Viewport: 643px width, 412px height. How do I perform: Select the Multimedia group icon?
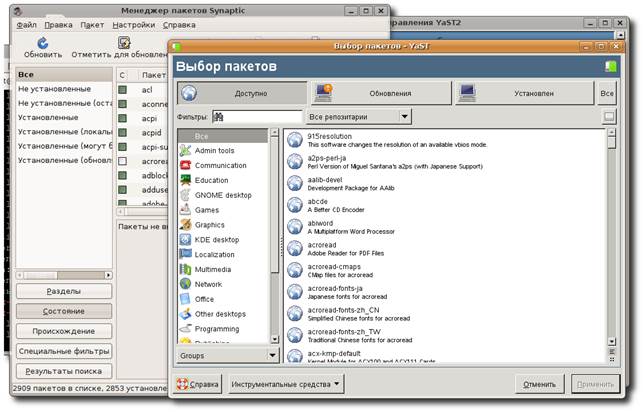[x=185, y=269]
